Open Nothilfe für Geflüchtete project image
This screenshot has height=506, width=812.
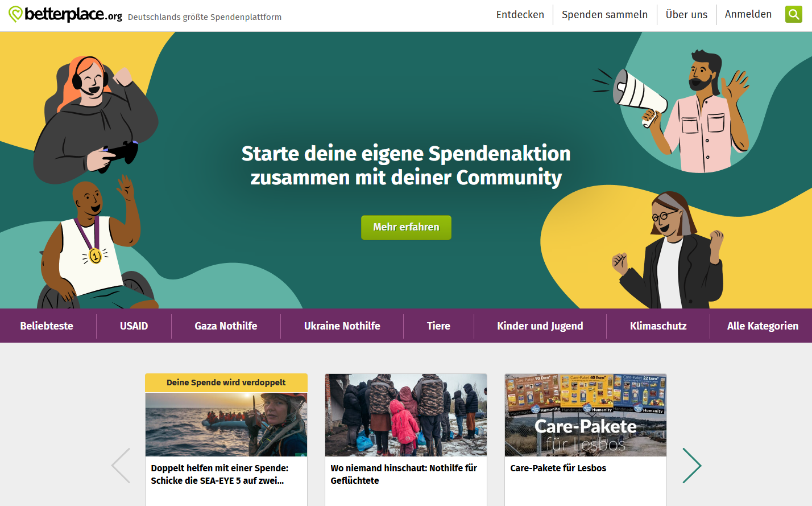[406, 415]
